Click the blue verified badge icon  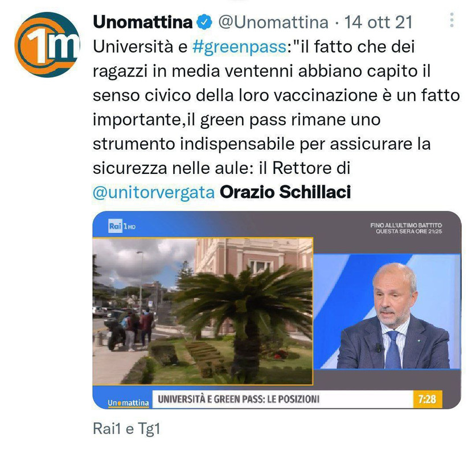(204, 22)
